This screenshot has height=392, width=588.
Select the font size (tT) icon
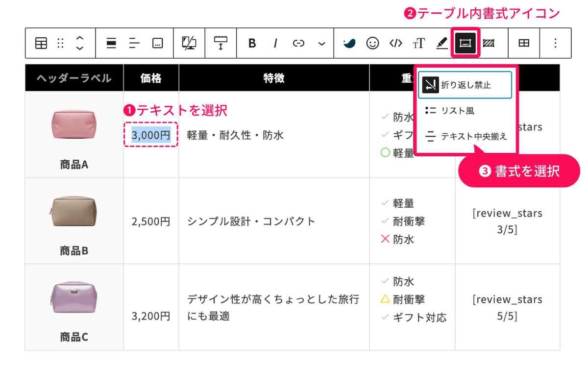point(419,43)
